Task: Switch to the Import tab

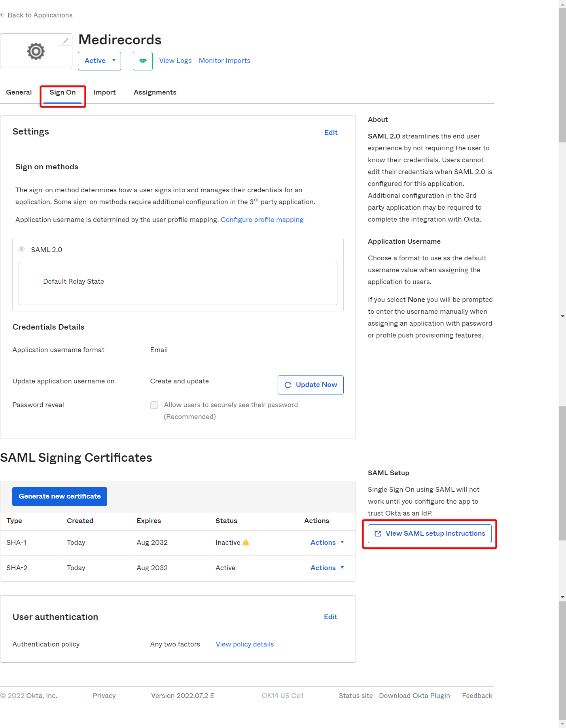Action: click(105, 92)
